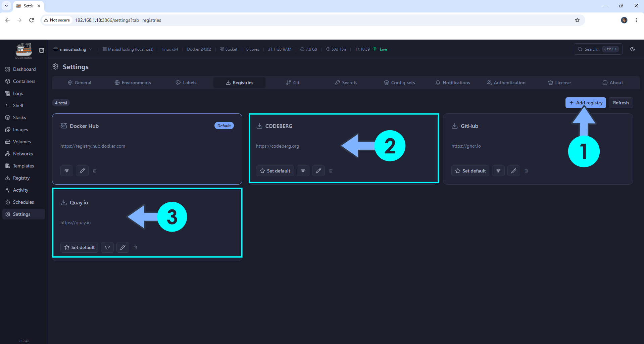Image resolution: width=644 pixels, height=344 pixels.
Task: Reload the browser page
Action: (x=32, y=20)
